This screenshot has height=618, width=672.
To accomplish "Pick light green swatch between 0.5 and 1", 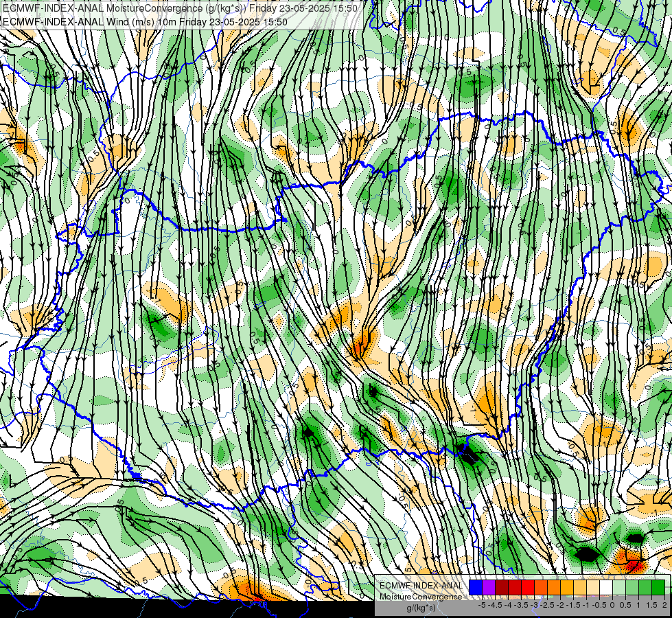I will coord(633,588).
